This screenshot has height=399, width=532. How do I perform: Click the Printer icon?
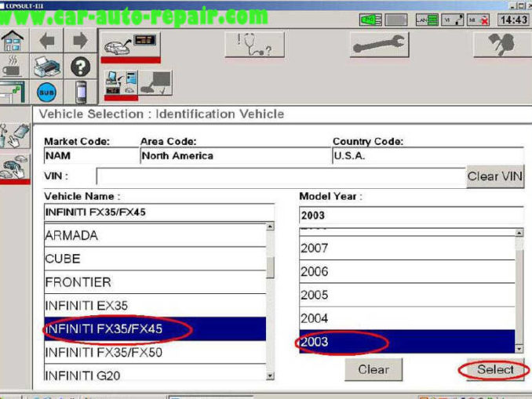click(x=47, y=66)
